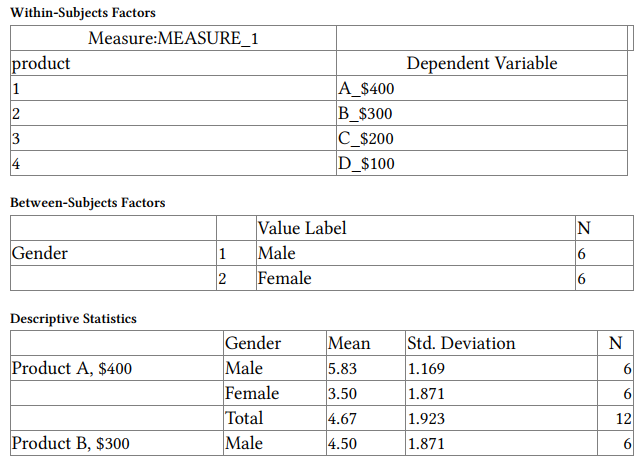Click the Product B, $300 row label
The width and height of the screenshot is (640, 461).
pyautogui.click(x=70, y=443)
